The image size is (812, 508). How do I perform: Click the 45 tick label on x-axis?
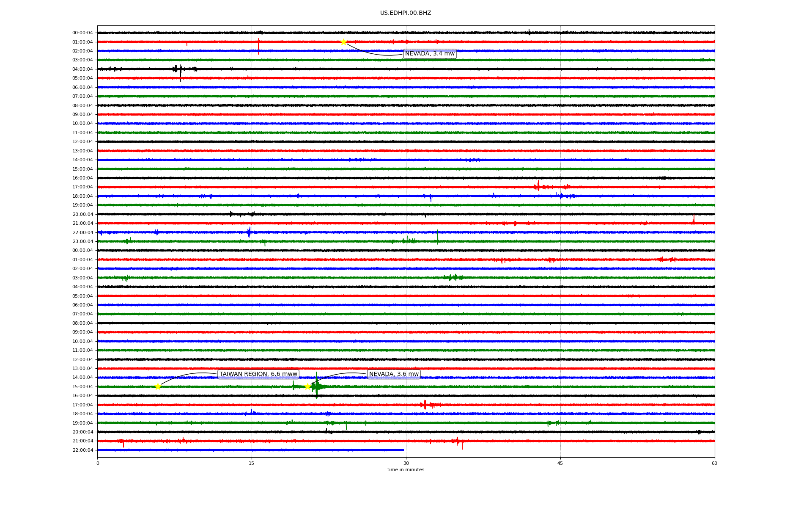pos(560,463)
